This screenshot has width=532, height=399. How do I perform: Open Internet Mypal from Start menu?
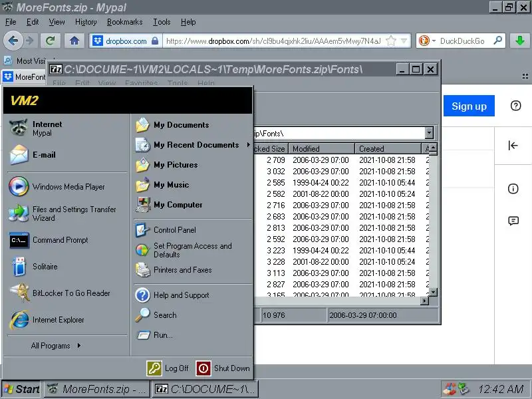pyautogui.click(x=36, y=128)
